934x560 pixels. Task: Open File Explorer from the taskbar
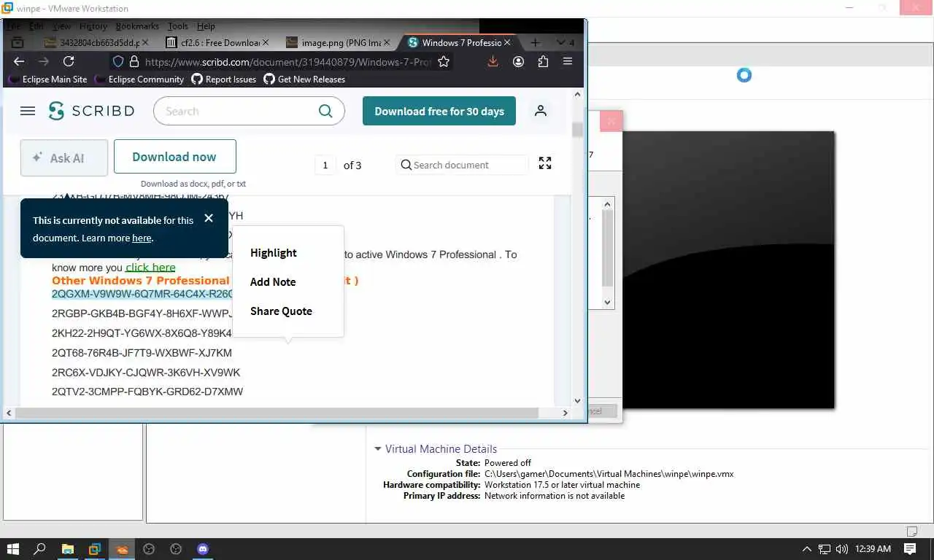[67, 549]
